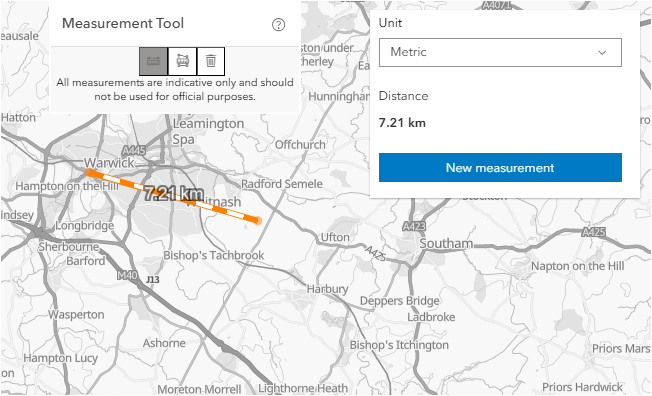Click the Harbury map label

(x=327, y=289)
